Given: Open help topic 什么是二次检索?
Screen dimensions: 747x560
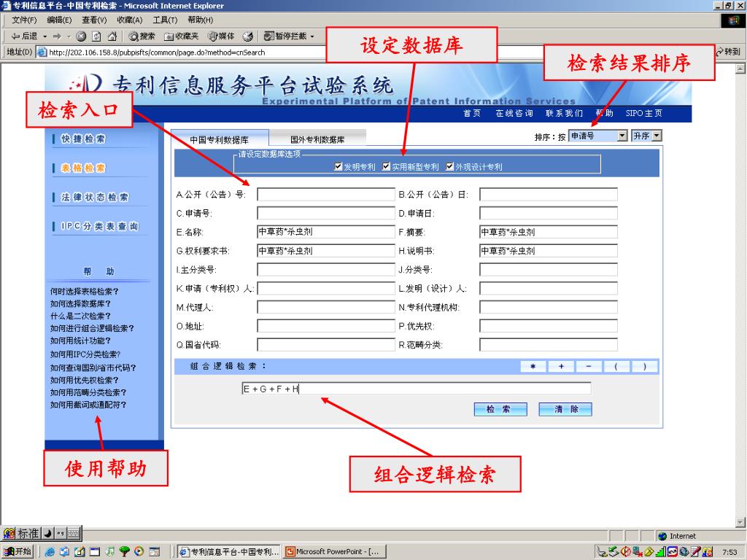Looking at the screenshot, I should [x=80, y=316].
